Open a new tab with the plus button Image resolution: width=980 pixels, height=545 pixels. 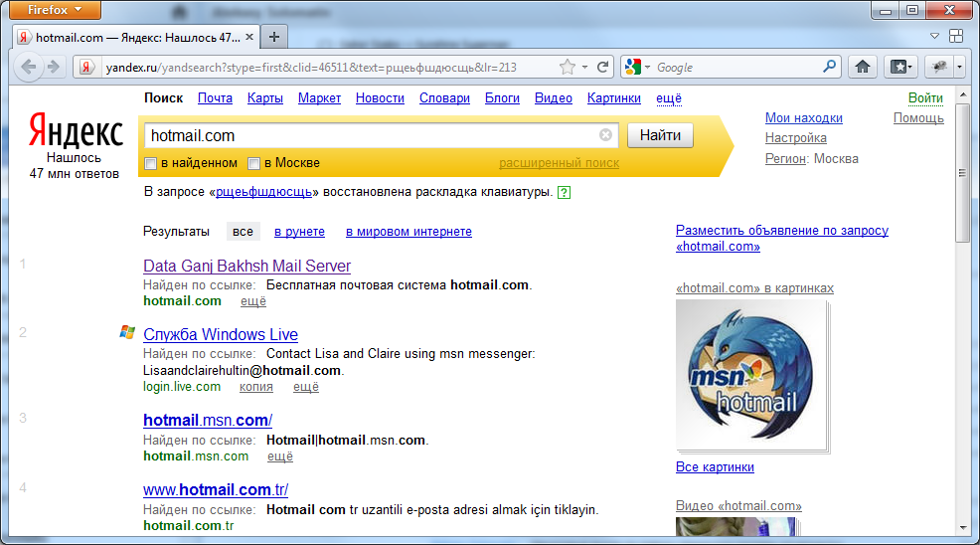point(273,37)
